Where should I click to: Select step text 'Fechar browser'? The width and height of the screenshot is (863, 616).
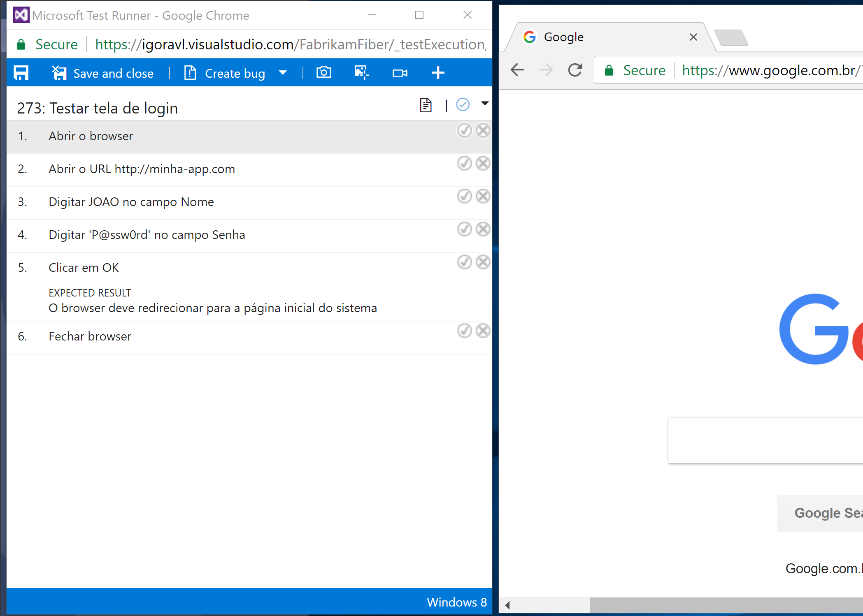coord(90,336)
